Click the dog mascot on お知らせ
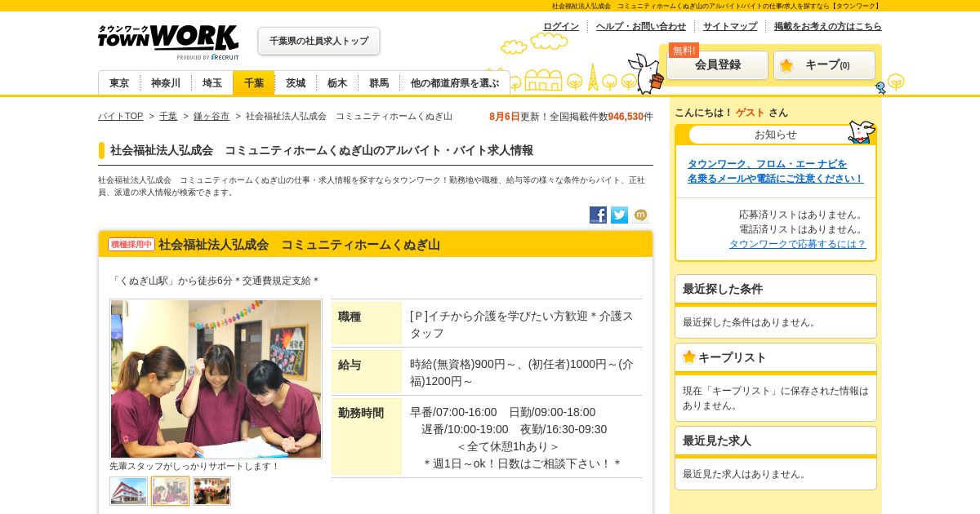This screenshot has width=980, height=514. pos(861,131)
